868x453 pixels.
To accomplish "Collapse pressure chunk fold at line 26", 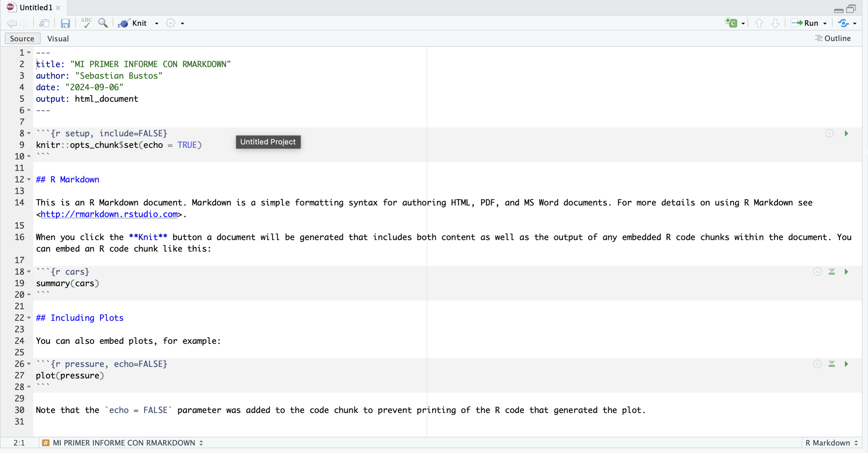I will pos(29,364).
